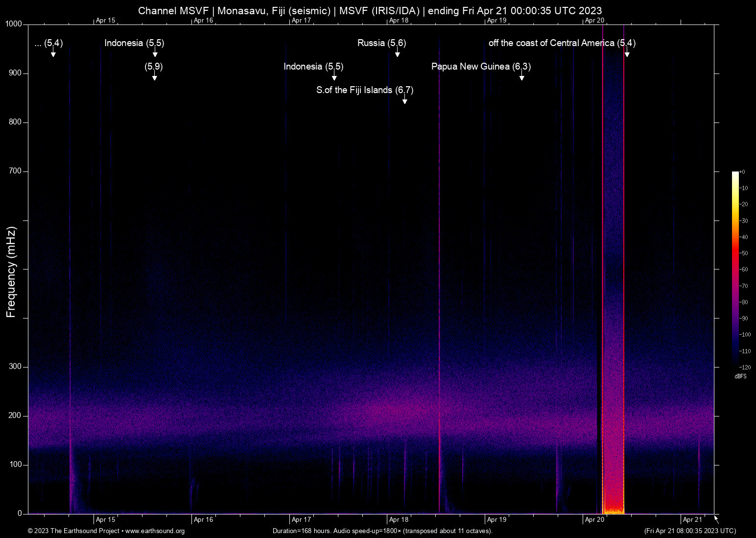
Task: Click the Apr 21 label on bottom axis
Action: 692,519
